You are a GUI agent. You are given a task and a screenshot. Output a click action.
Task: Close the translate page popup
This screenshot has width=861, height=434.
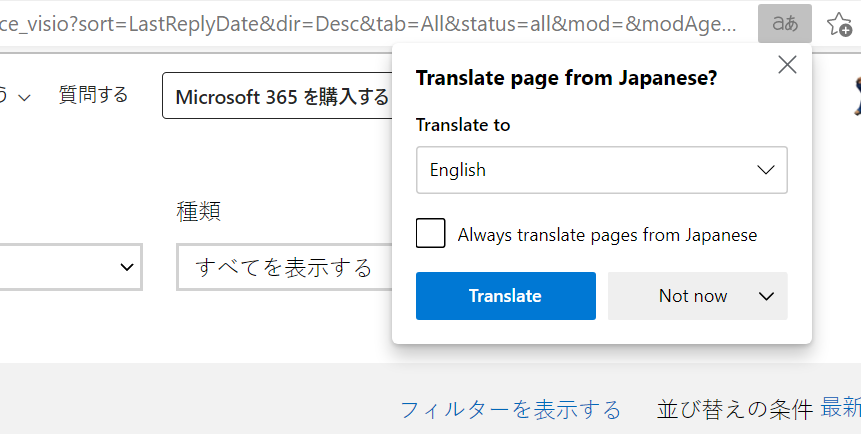pyautogui.click(x=787, y=66)
